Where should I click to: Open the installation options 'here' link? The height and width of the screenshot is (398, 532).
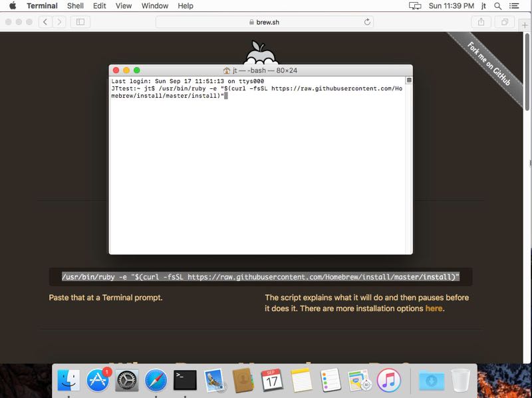(434, 308)
